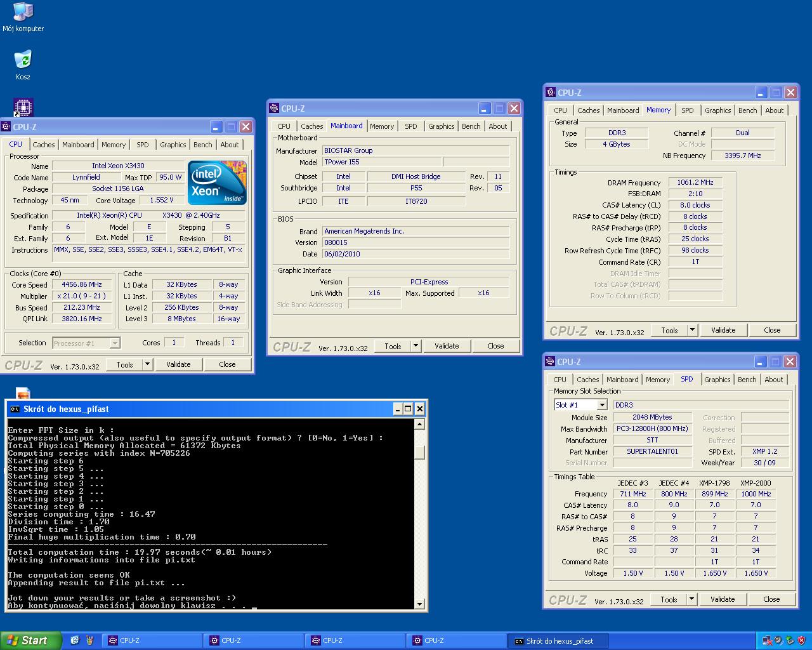Click the Max Bandwidth value PC3-12800H

tap(652, 428)
